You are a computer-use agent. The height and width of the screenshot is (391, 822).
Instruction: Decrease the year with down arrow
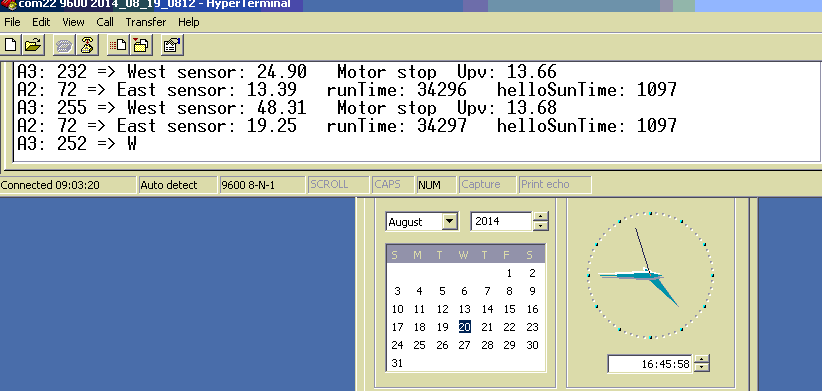tap(540, 226)
